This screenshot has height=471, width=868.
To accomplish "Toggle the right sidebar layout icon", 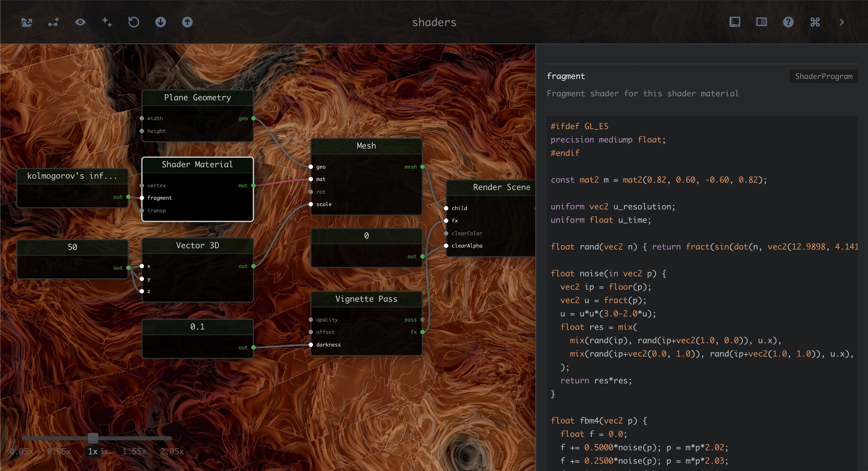I will pos(761,22).
